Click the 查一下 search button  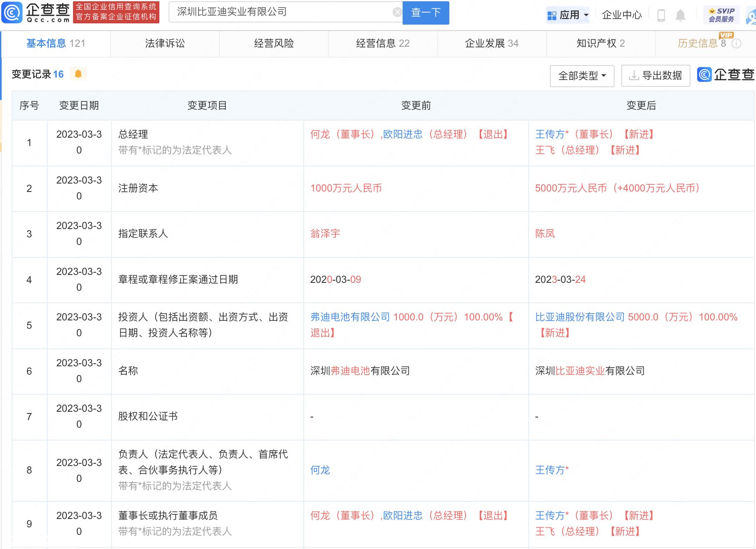tap(426, 13)
